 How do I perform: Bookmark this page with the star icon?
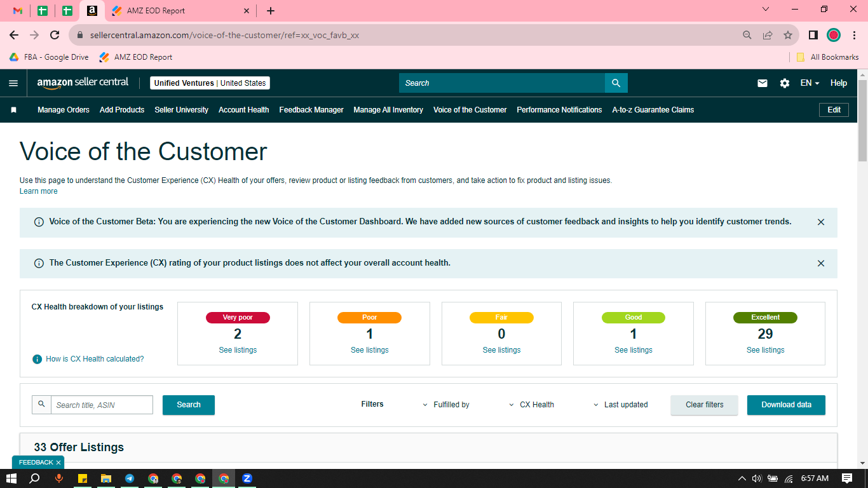[x=788, y=35]
